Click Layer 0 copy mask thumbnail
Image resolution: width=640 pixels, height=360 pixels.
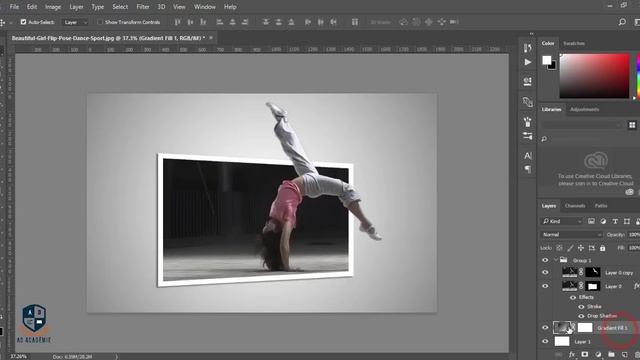click(x=593, y=272)
